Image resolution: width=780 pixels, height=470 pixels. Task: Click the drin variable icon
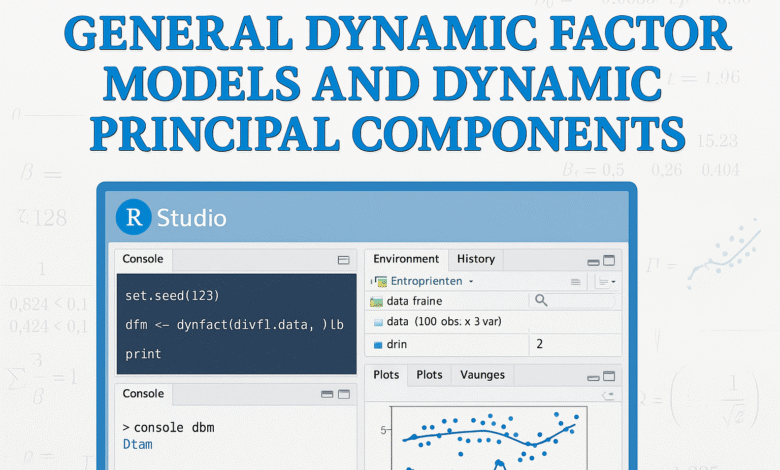click(x=378, y=345)
